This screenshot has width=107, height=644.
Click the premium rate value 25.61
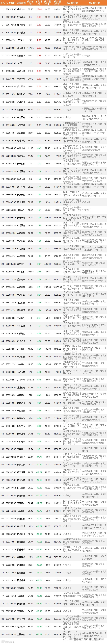point(39,10)
